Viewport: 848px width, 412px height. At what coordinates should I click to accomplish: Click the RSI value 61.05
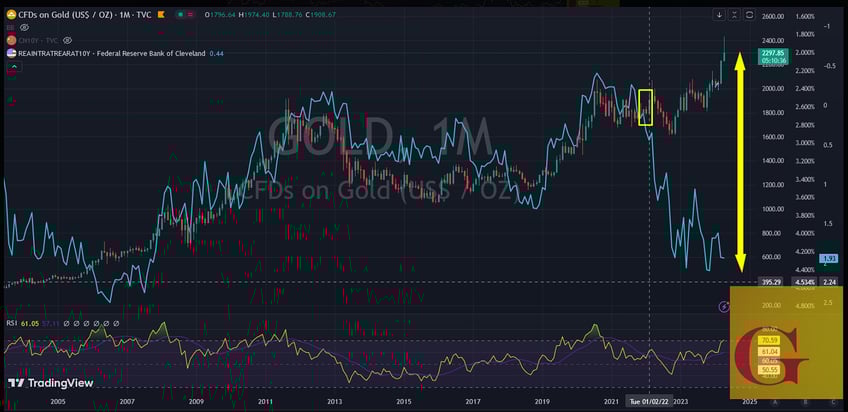tap(29, 323)
